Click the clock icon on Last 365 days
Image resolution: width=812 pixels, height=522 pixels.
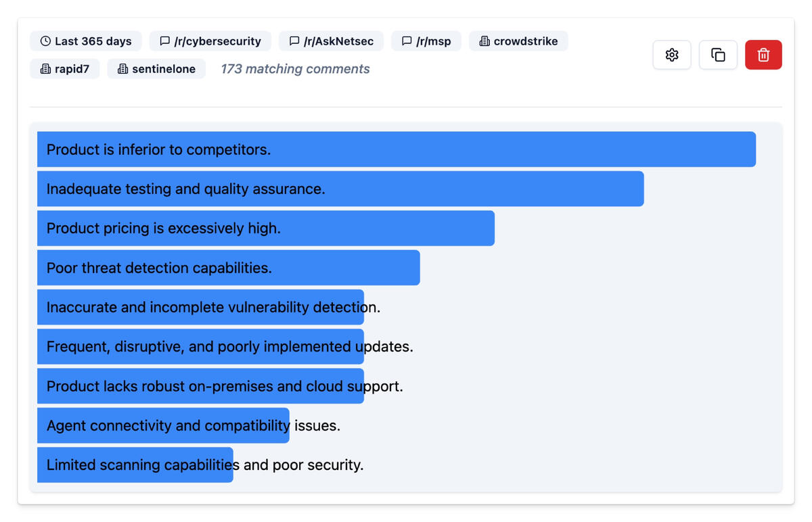pyautogui.click(x=45, y=41)
